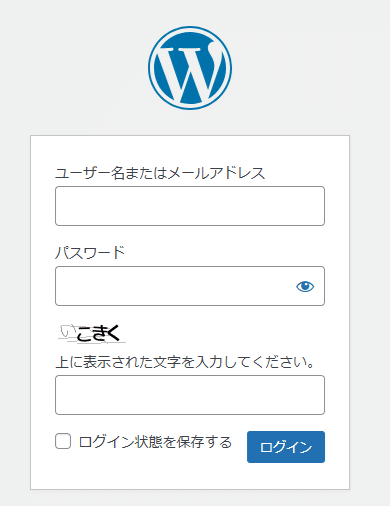Image resolution: width=390 pixels, height=506 pixels.
Task: Click the distorted hiragana captcha picture
Action: [x=92, y=334]
